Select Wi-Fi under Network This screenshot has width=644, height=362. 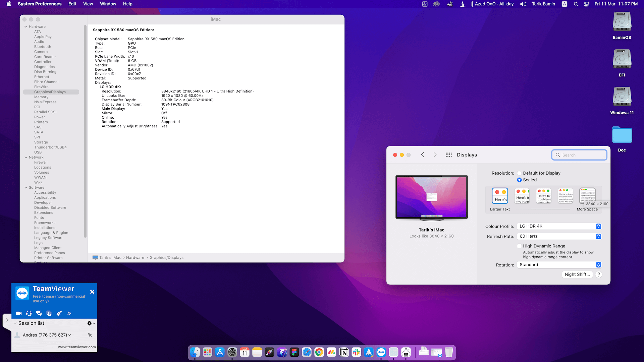coord(39,182)
